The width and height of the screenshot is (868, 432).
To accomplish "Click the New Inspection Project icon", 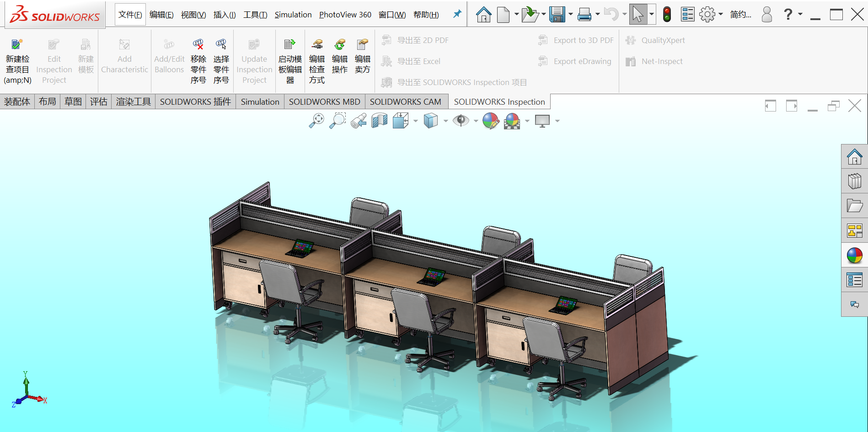I will point(17,44).
